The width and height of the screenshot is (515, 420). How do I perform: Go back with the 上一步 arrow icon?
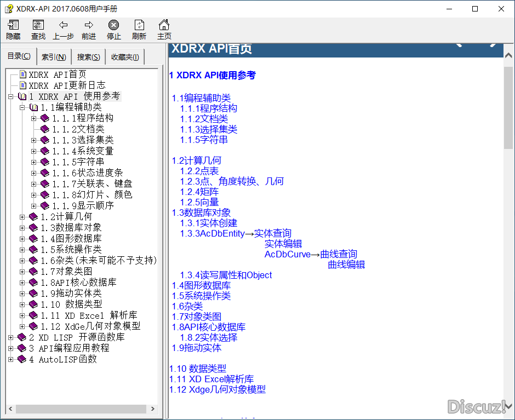pos(64,30)
